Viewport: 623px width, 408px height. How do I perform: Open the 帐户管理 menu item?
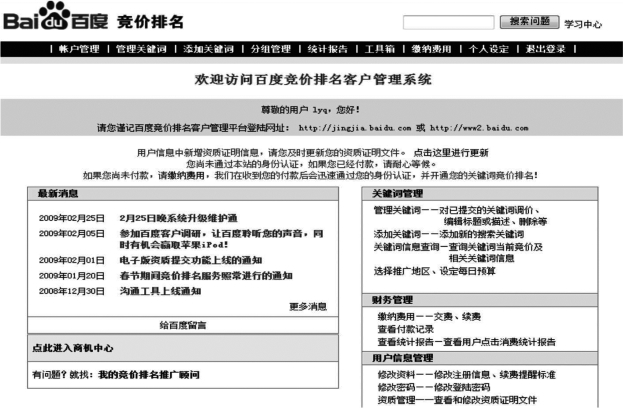coord(79,49)
